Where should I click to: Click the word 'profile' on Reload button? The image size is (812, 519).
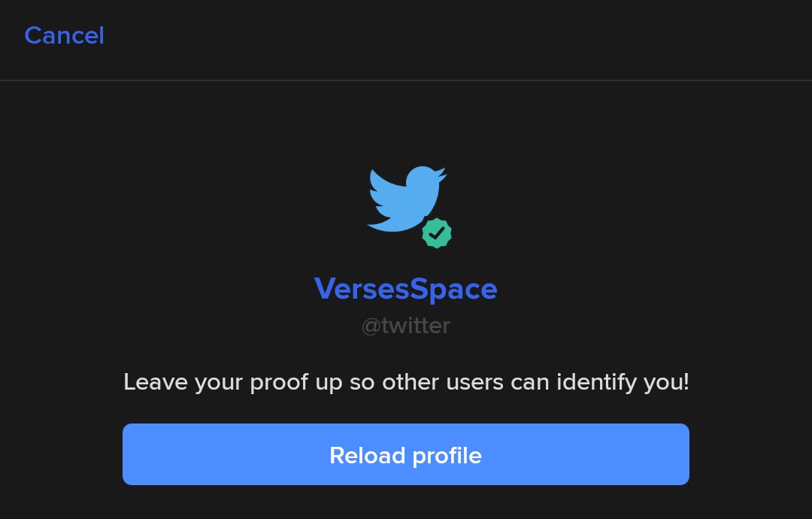point(447,457)
